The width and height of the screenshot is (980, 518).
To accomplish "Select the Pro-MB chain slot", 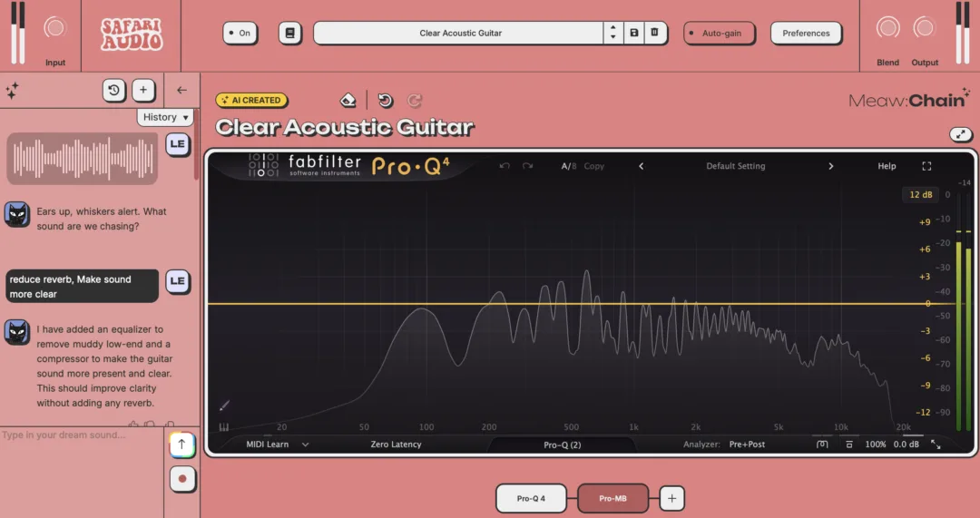I will pos(612,499).
